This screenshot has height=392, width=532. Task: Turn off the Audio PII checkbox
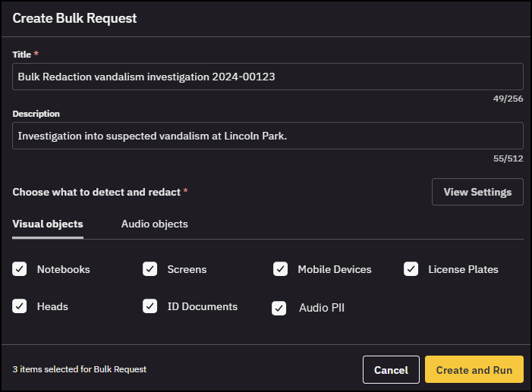tap(279, 308)
